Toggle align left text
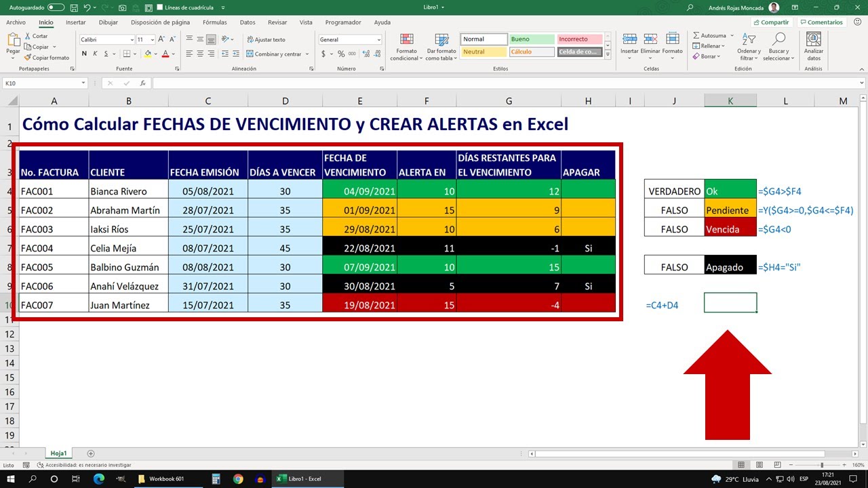The width and height of the screenshot is (868, 488). 190,54
